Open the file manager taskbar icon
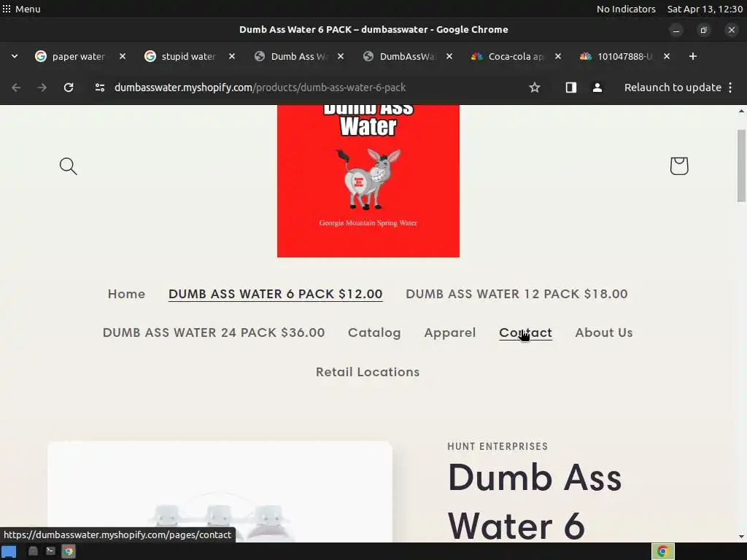The height and width of the screenshot is (560, 747). click(x=33, y=551)
